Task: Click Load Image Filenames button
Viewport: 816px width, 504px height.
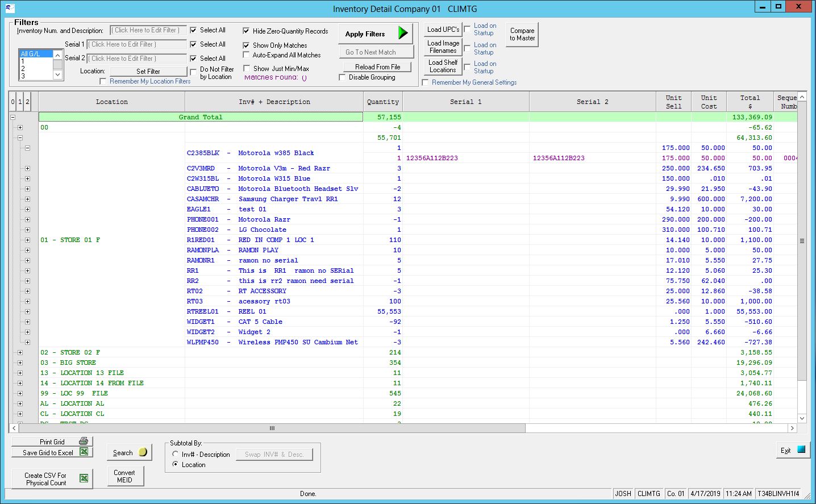Action: click(x=443, y=47)
